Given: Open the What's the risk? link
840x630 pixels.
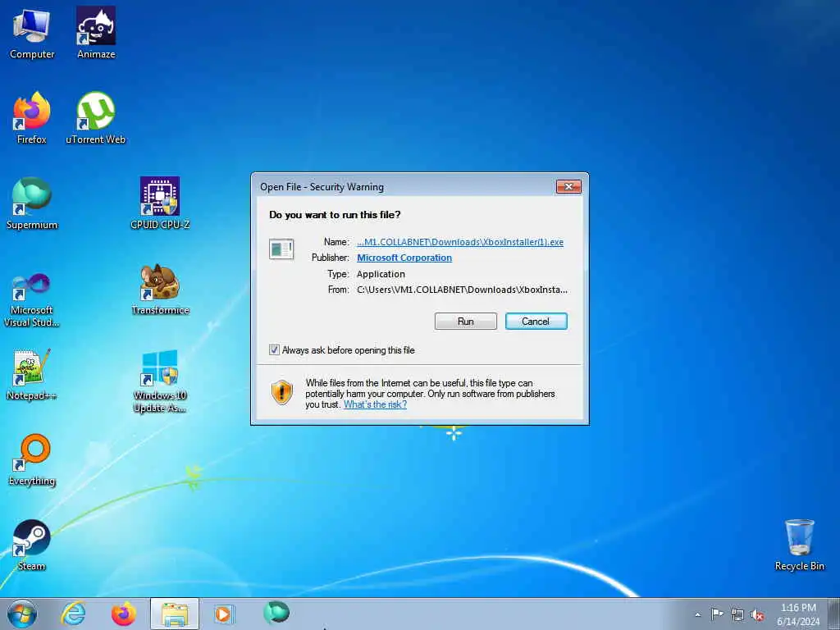Looking at the screenshot, I should point(375,404).
